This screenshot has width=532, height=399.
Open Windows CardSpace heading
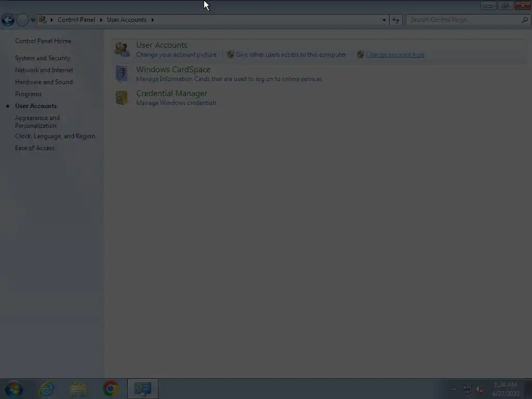pyautogui.click(x=173, y=70)
